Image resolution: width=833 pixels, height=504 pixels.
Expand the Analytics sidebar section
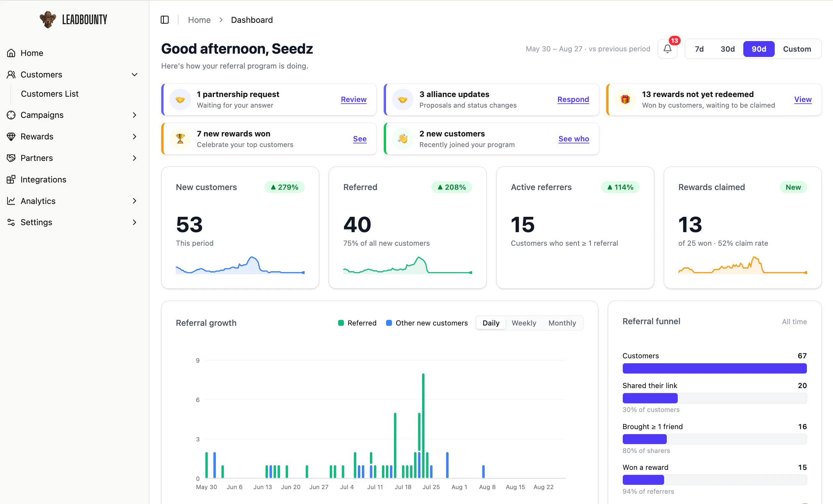click(134, 201)
